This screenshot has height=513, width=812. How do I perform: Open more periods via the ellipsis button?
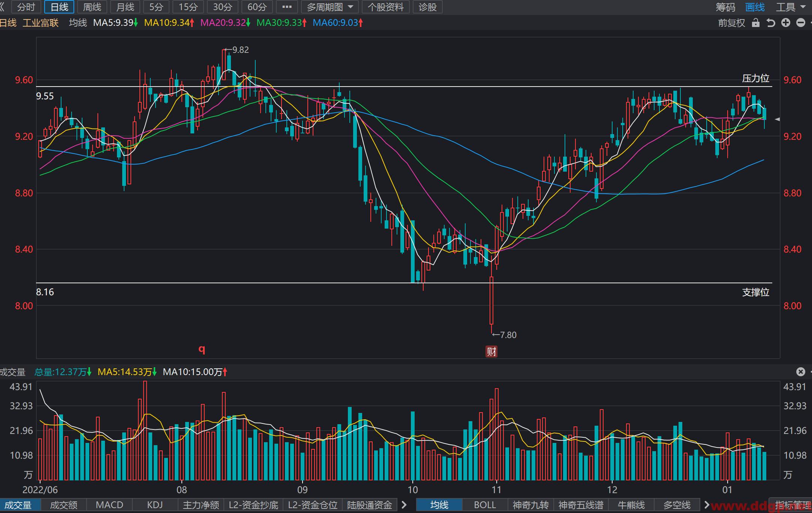(287, 7)
